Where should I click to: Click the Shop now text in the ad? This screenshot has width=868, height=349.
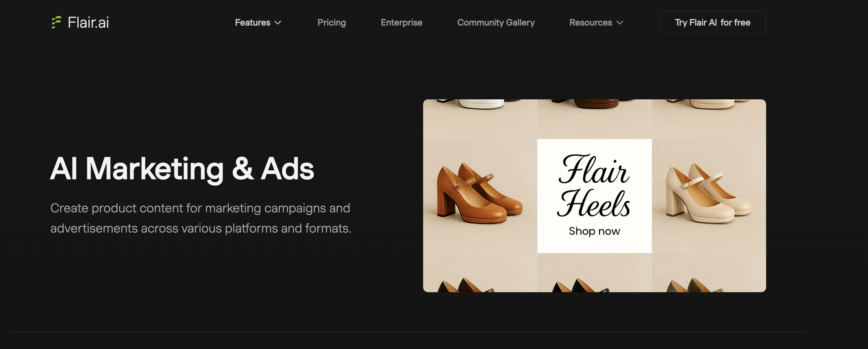click(x=594, y=231)
